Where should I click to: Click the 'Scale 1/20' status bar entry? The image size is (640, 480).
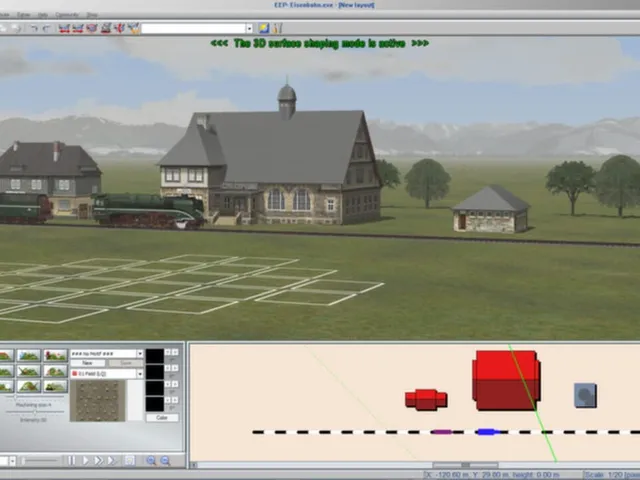[612, 475]
